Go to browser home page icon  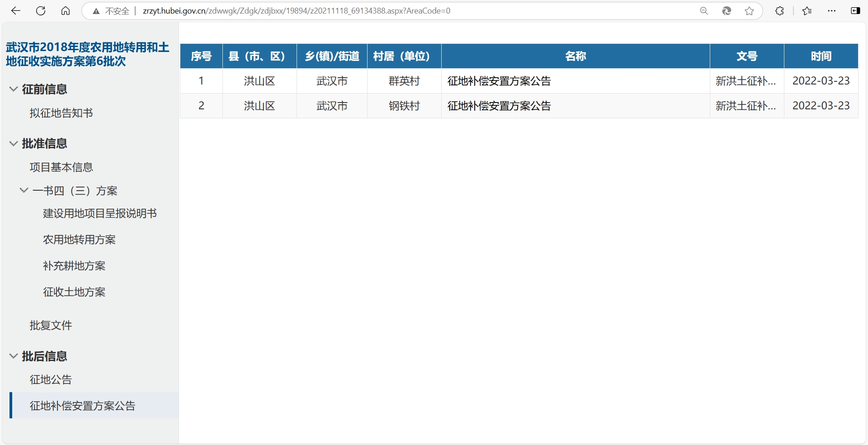(66, 11)
